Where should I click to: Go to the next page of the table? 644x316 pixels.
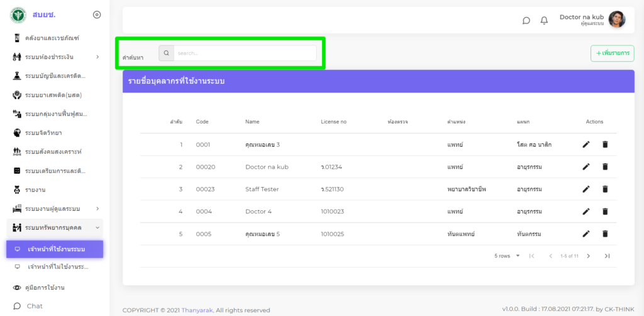pos(589,256)
